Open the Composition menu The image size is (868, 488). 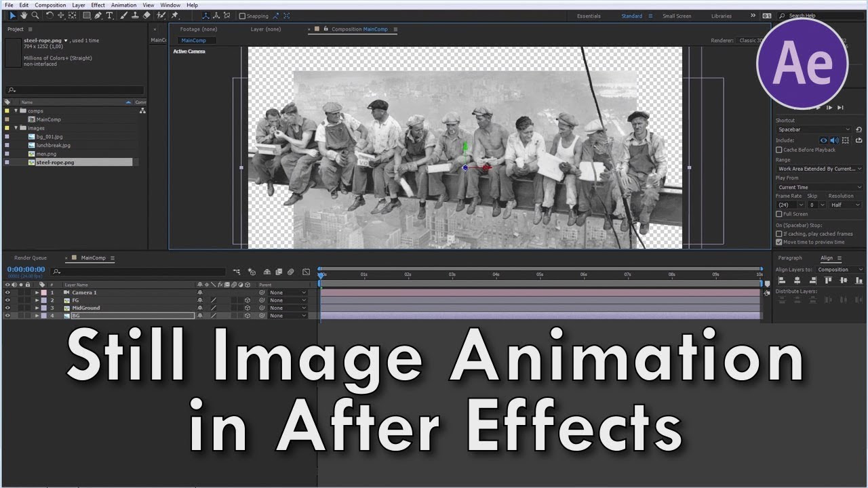coord(50,5)
